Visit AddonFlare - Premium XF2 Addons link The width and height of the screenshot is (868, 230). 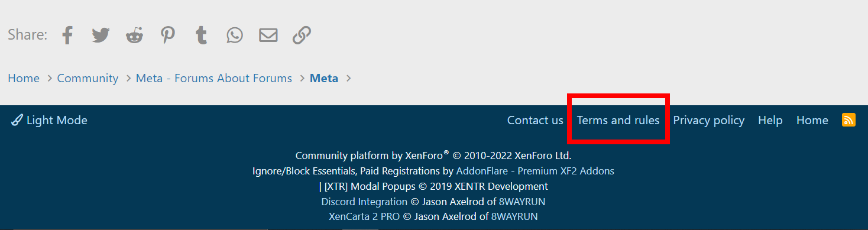(x=535, y=171)
